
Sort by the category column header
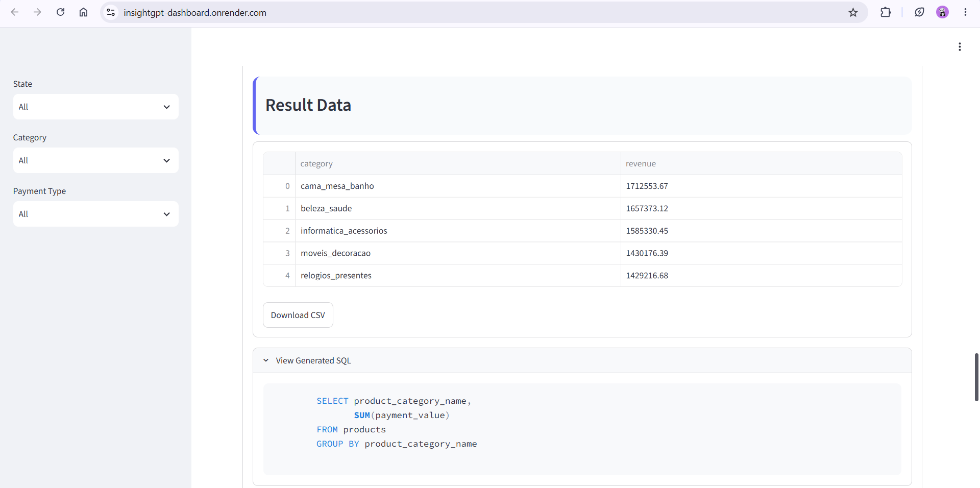click(x=458, y=164)
